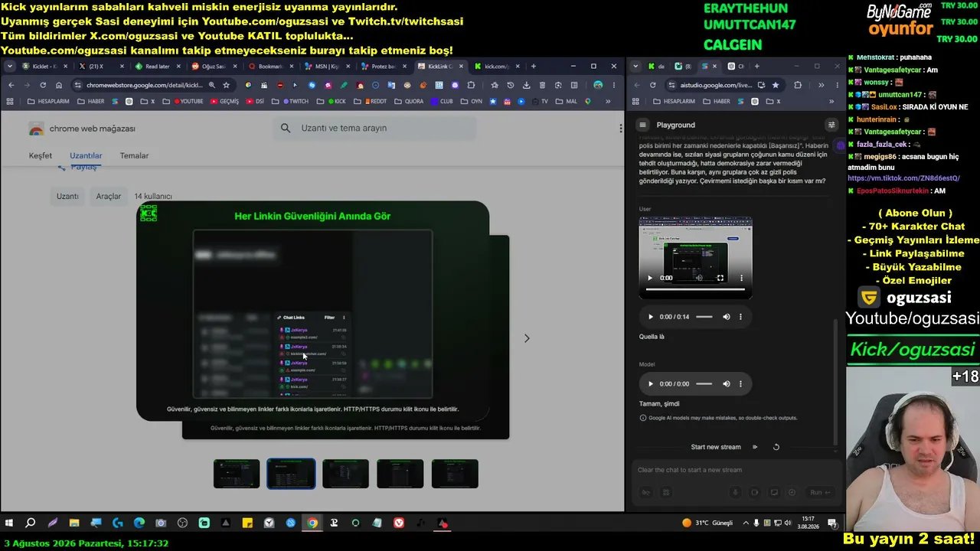Go back in the Web Store browser window
The image size is (980, 551).
11,85
